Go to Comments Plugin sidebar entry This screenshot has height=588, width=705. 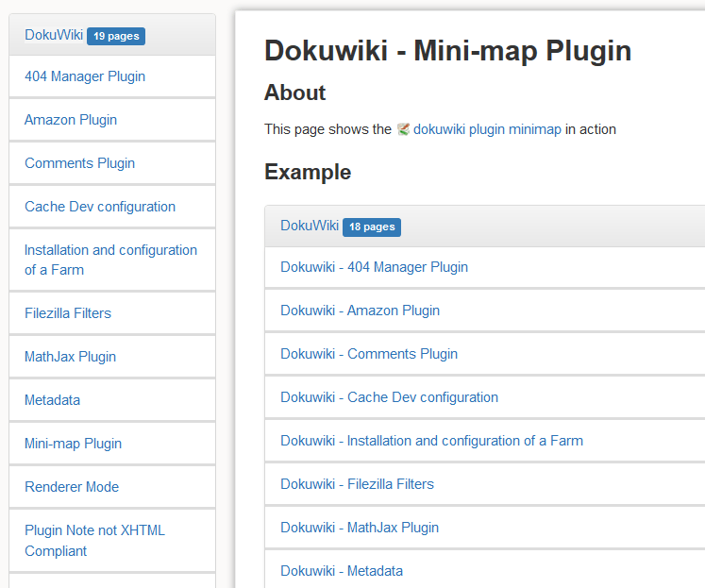[79, 163]
